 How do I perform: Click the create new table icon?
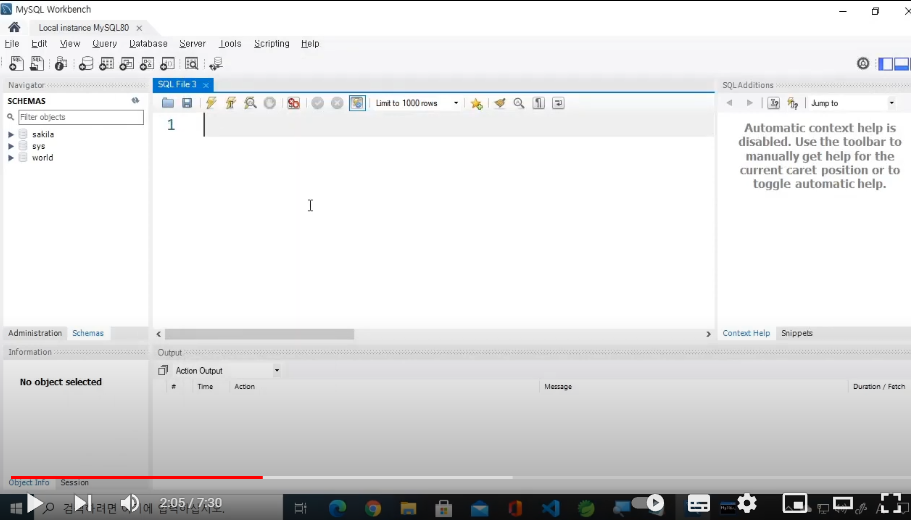click(106, 63)
